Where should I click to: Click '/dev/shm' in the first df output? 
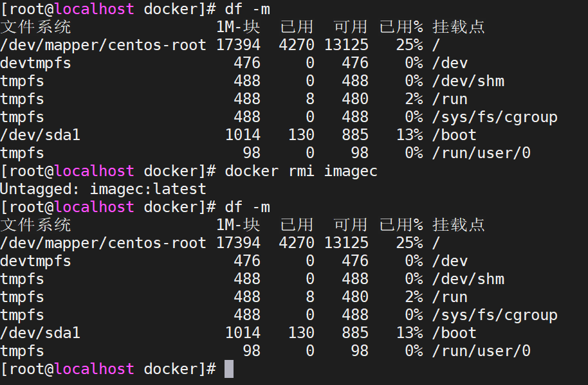[x=468, y=81]
